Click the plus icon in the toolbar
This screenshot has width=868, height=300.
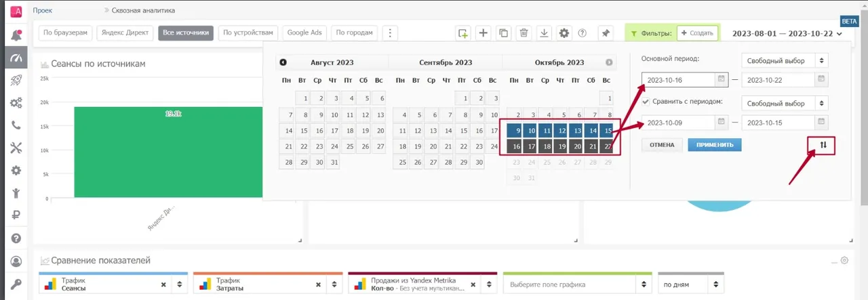click(484, 33)
